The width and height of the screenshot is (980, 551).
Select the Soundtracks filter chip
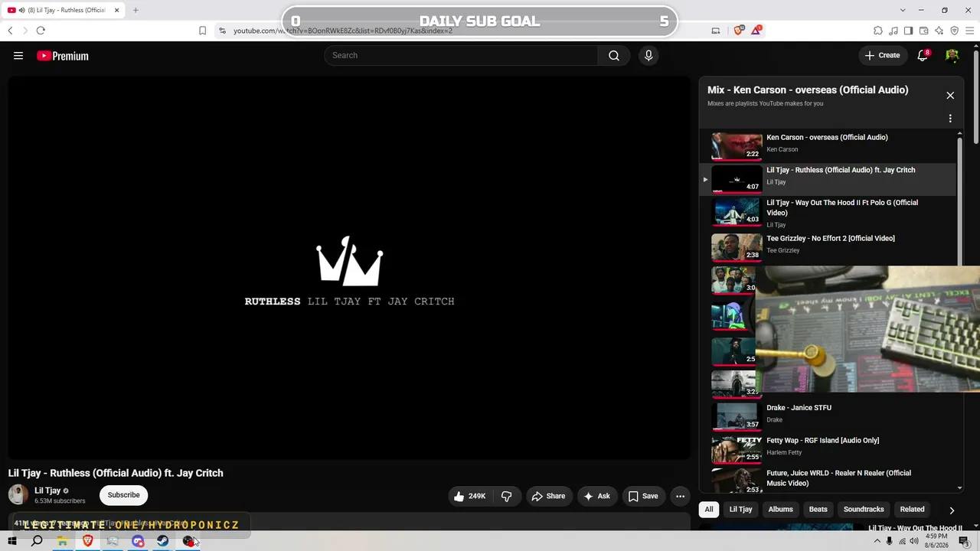click(864, 510)
